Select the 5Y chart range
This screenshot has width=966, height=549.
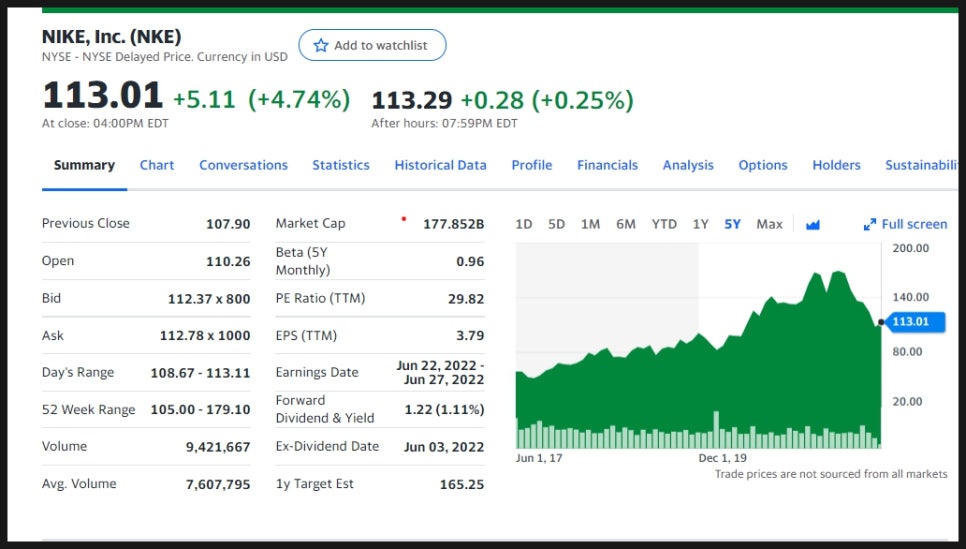(733, 224)
